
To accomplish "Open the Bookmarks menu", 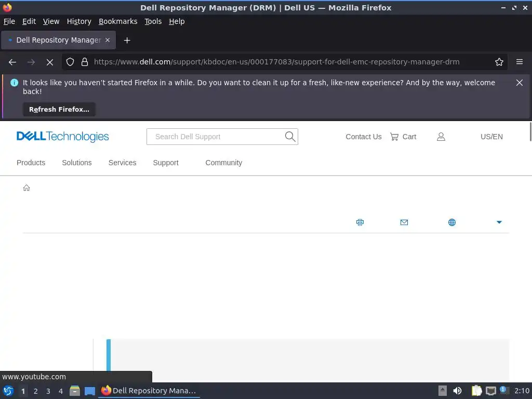I will pos(118,21).
